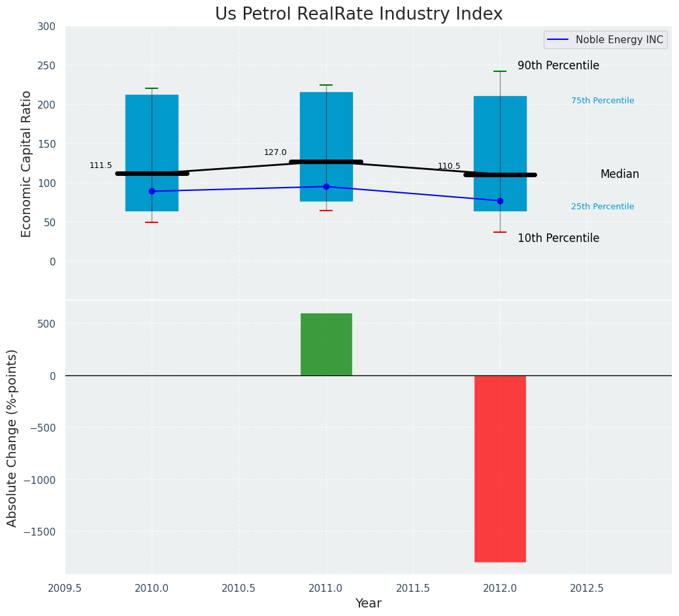Select the chart title Us Petrol RealRate Industry Index
The image size is (679, 616).
coord(359,14)
